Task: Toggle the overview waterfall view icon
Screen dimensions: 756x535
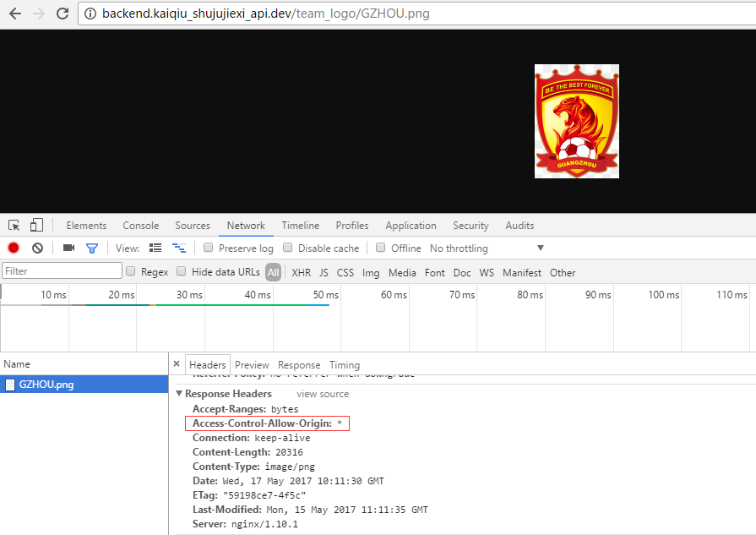Action: click(179, 248)
